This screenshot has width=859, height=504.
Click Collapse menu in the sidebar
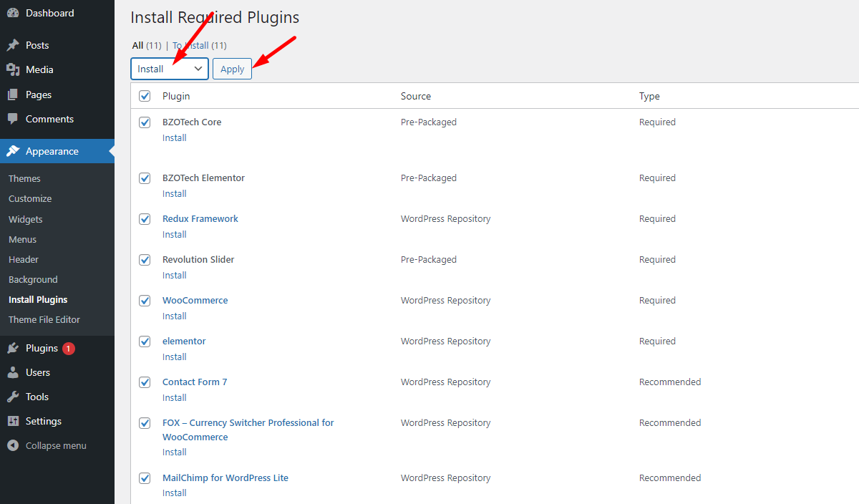[x=56, y=445]
